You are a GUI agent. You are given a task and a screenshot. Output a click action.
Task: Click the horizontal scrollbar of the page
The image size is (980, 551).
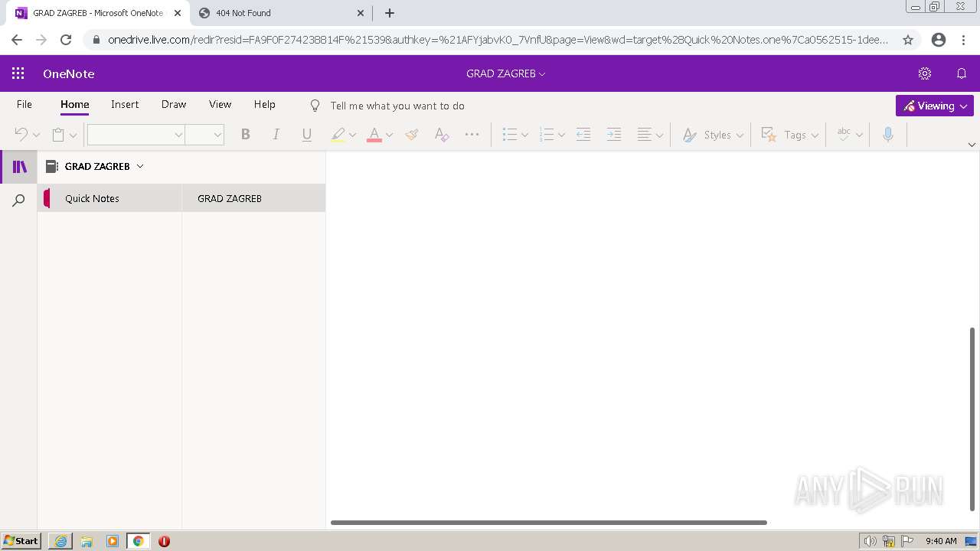pos(548,523)
